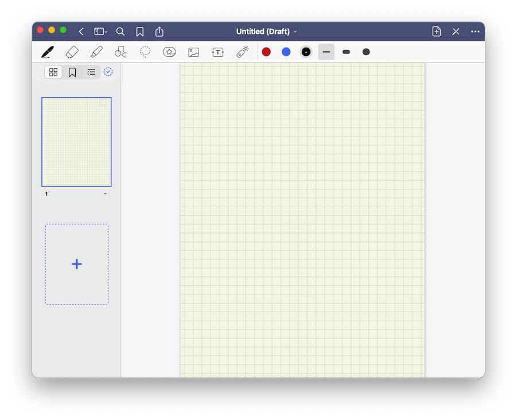Open the black color swatch options
Image resolution: width=517 pixels, height=420 pixels.
[306, 52]
